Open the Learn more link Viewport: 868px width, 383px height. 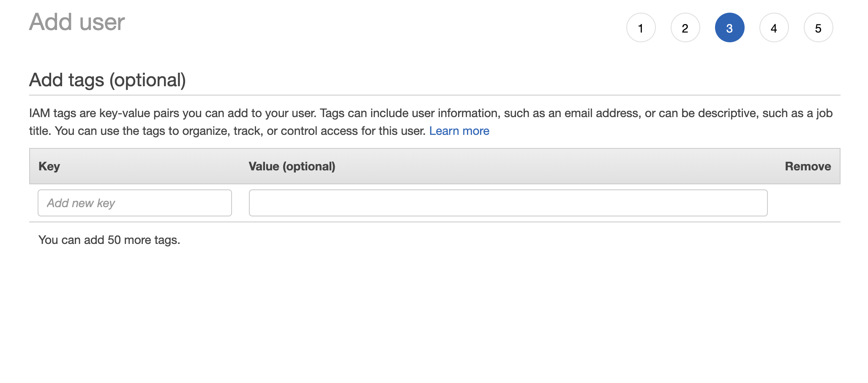[x=459, y=131]
